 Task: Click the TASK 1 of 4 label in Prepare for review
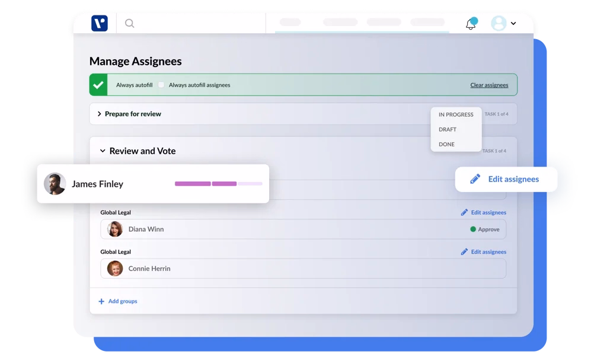click(x=497, y=114)
